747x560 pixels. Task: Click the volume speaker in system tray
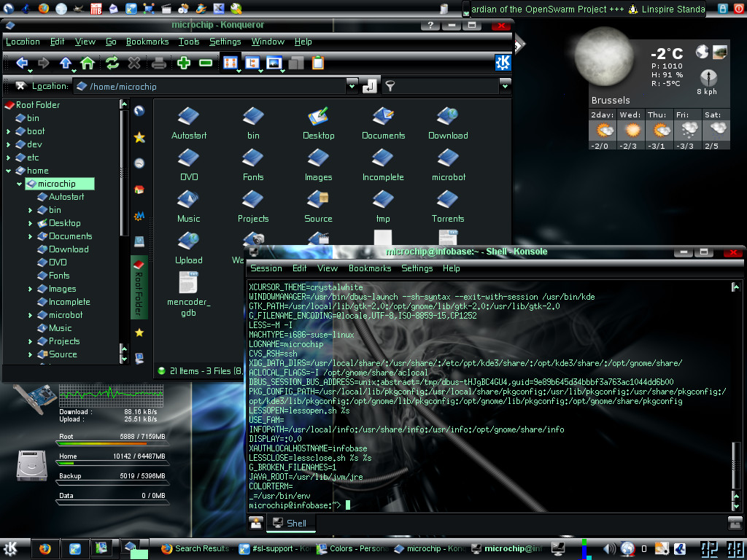click(609, 549)
